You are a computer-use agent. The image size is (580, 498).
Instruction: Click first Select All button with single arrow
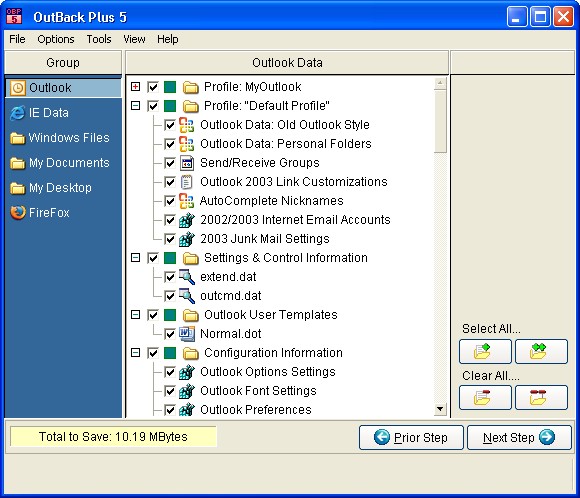point(485,351)
